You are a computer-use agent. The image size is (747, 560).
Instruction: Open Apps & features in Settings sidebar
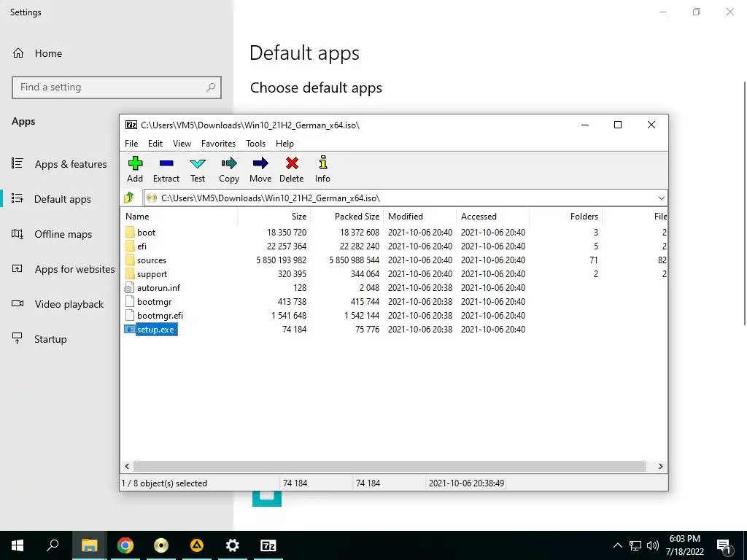[59, 164]
